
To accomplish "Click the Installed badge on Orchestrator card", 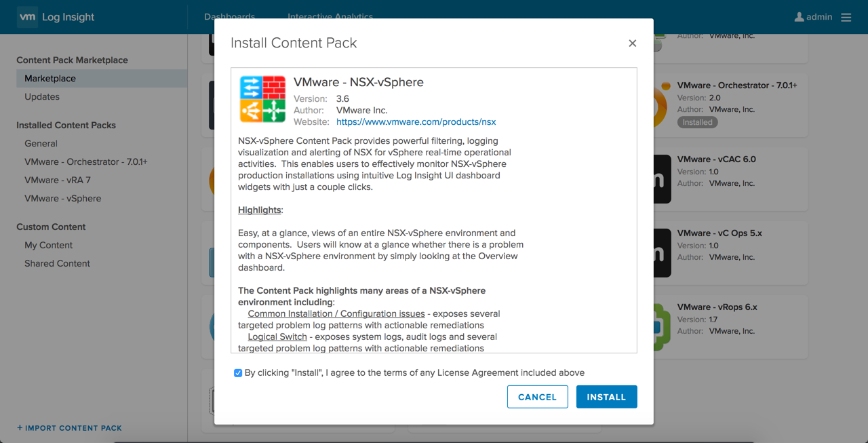I will pyautogui.click(x=697, y=123).
